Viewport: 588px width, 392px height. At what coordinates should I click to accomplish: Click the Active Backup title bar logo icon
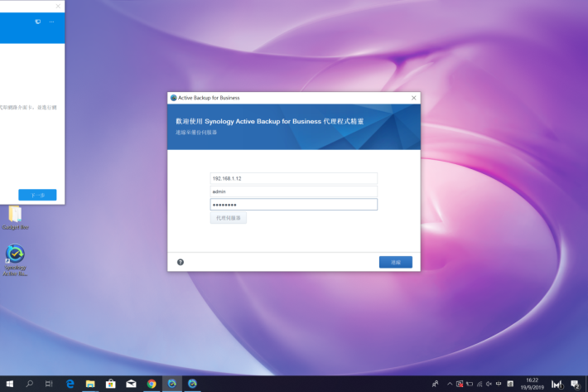coord(173,98)
